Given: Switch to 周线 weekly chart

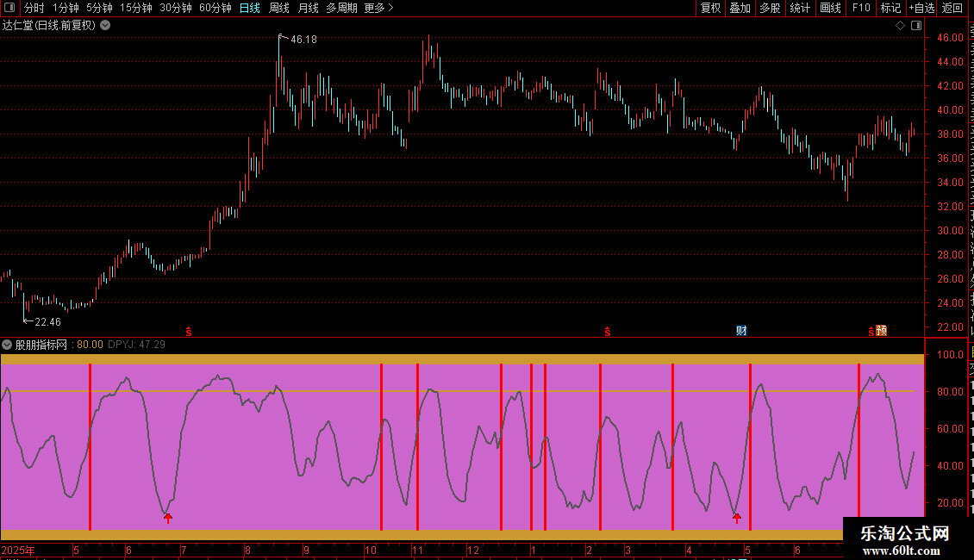Looking at the screenshot, I should coord(279,8).
